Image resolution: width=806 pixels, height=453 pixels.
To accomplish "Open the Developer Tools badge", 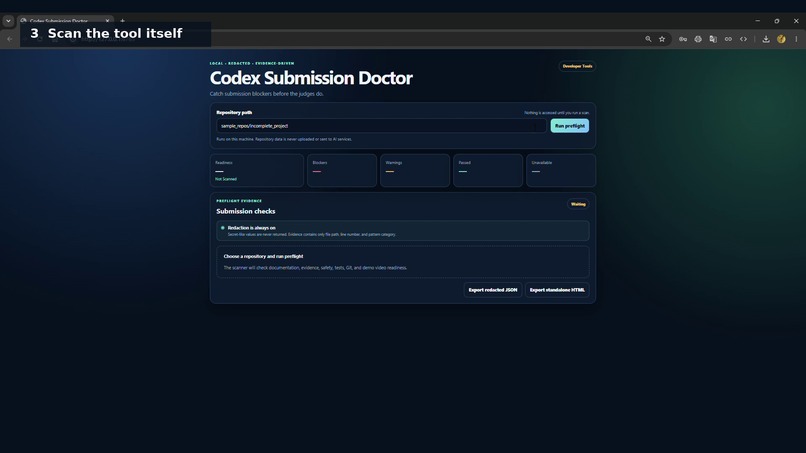I will tap(577, 66).
